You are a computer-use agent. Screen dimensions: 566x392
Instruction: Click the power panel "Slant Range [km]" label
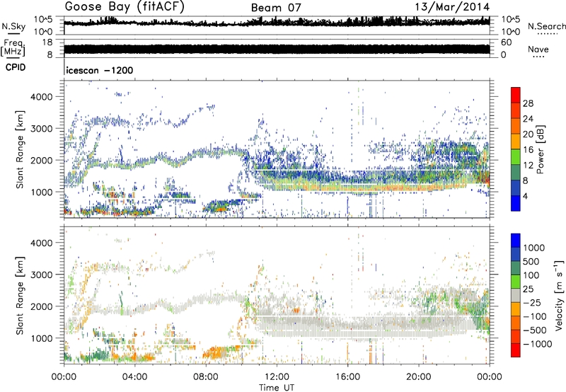pyautogui.click(x=20, y=149)
